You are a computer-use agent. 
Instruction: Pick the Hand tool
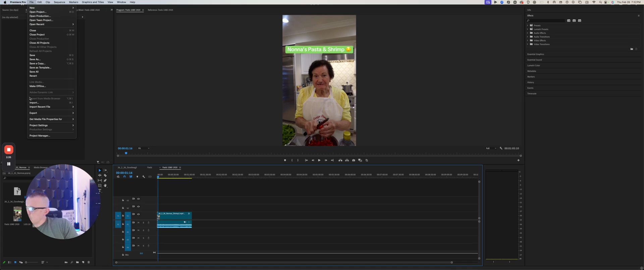pyautogui.click(x=105, y=185)
